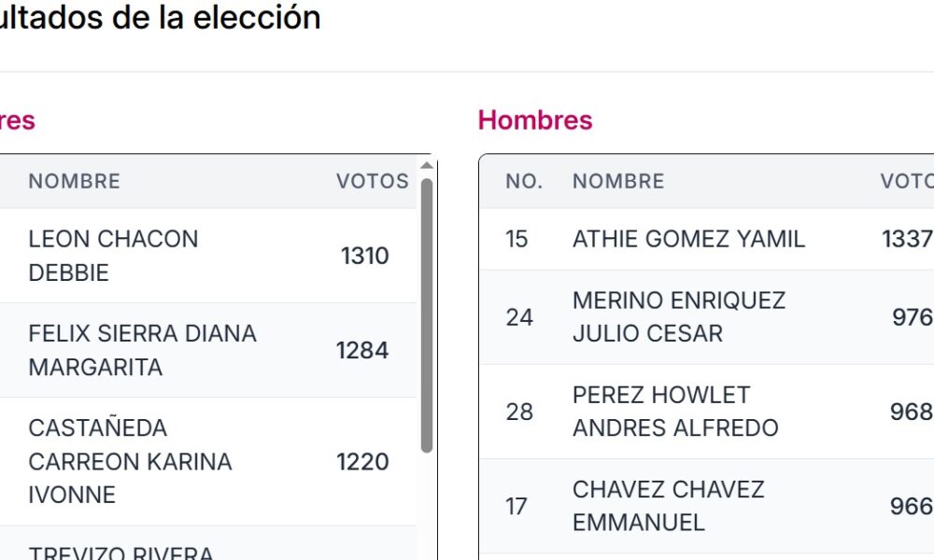The width and height of the screenshot is (934, 560).
Task: Click the MERINO ENRIQUEZ JULIO CESAR name
Action: (x=679, y=316)
